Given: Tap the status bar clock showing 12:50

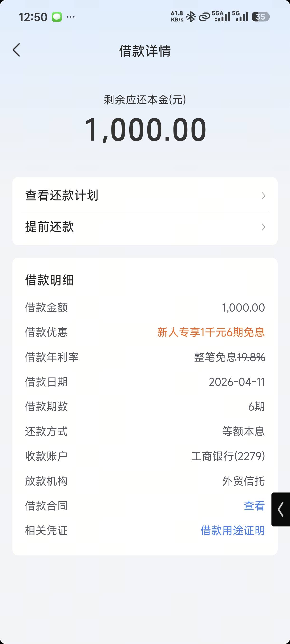Looking at the screenshot, I should tap(33, 17).
